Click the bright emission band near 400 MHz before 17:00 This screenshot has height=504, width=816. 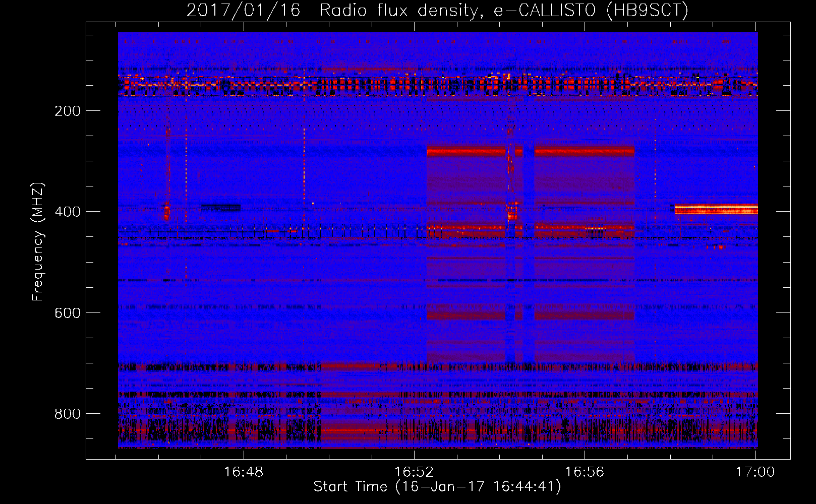coord(716,209)
